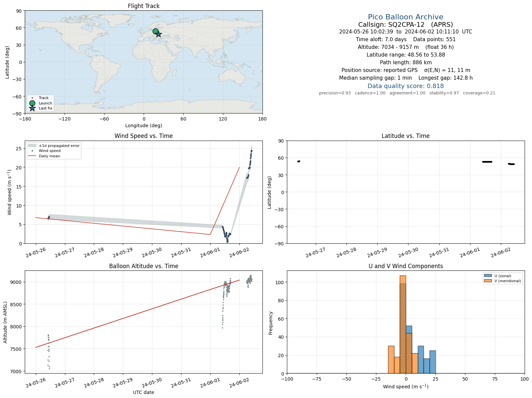Click the "Balloon Altitude vs. Time" title
The height and width of the screenshot is (398, 532).
point(144,266)
